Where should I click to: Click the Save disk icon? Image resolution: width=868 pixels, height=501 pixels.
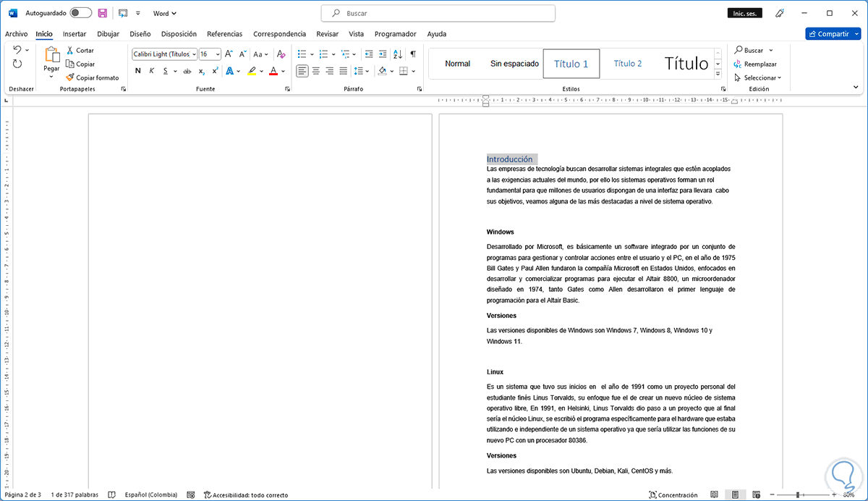click(103, 13)
